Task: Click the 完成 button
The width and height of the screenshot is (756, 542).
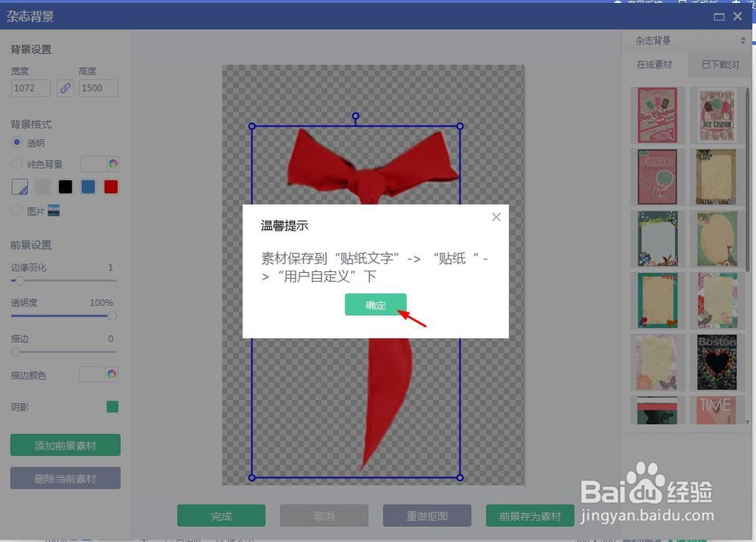Action: pos(222,516)
